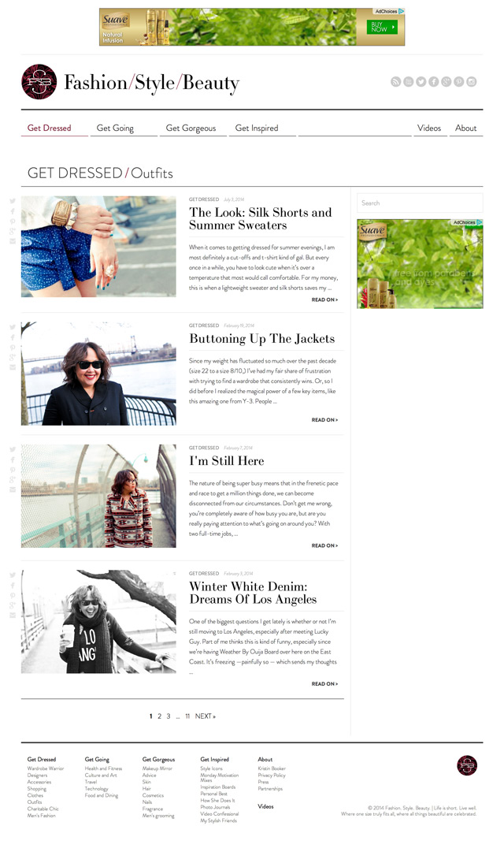Open the Get Inspired menu

(x=257, y=128)
